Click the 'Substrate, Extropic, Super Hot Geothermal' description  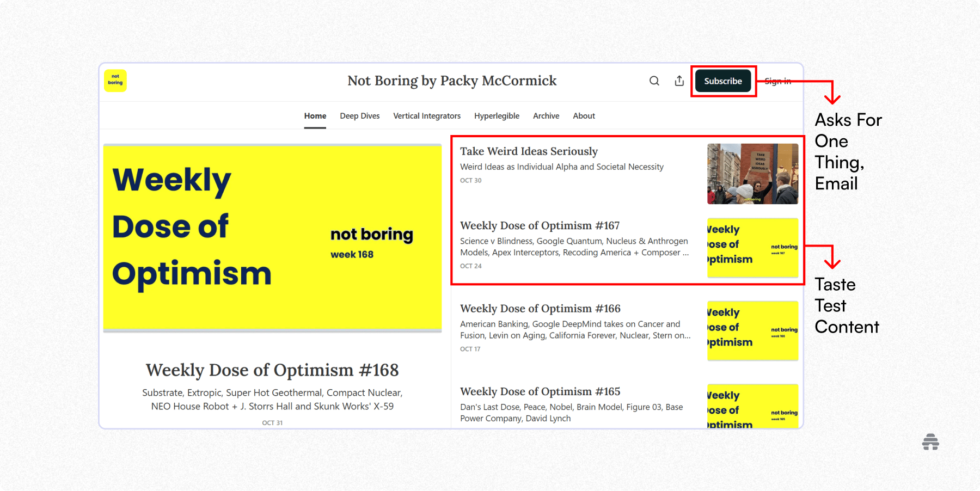click(272, 400)
